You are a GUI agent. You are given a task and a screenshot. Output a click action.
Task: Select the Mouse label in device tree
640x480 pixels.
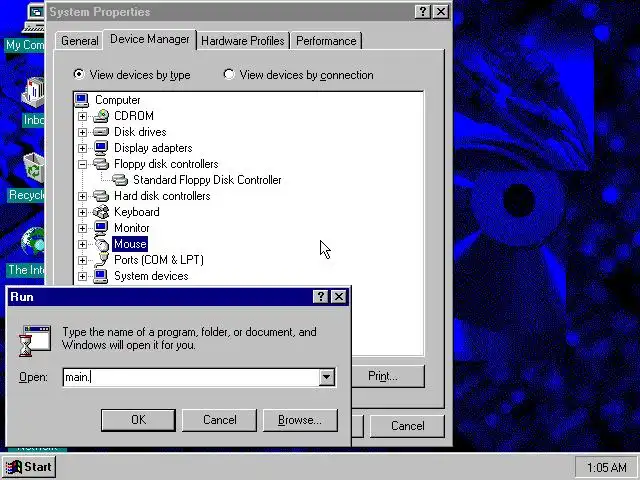click(130, 244)
